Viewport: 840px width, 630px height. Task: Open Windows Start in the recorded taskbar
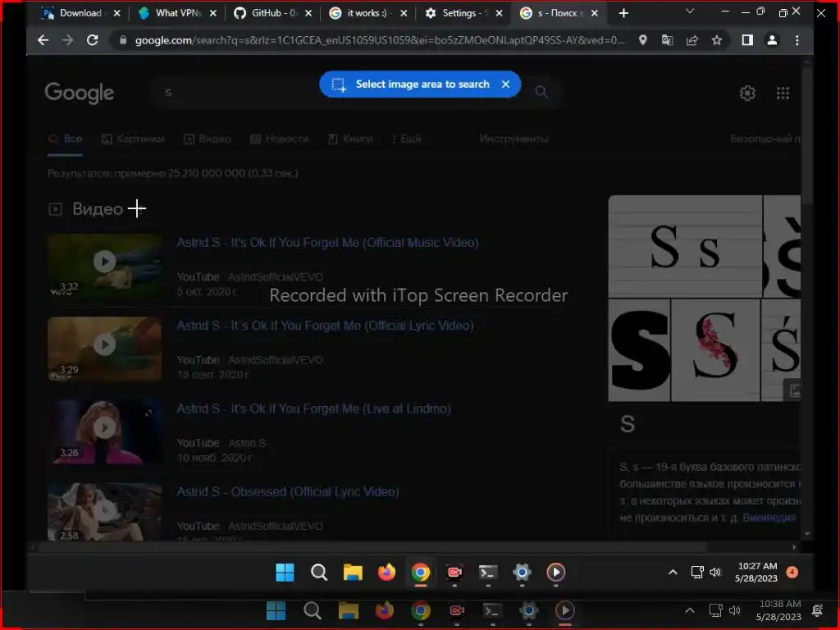click(285, 572)
